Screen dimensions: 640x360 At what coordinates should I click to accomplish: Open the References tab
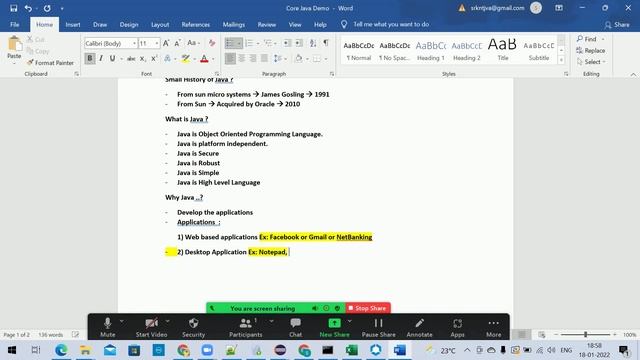[196, 24]
